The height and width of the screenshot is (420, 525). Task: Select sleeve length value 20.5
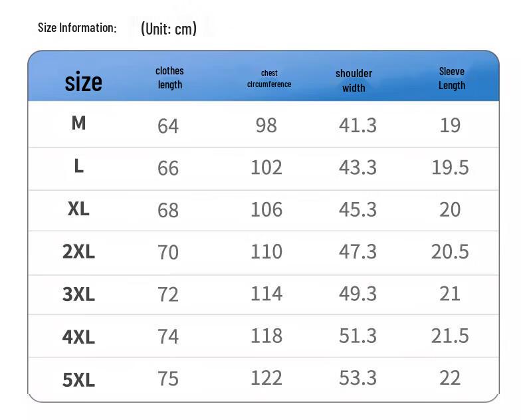[x=450, y=252]
